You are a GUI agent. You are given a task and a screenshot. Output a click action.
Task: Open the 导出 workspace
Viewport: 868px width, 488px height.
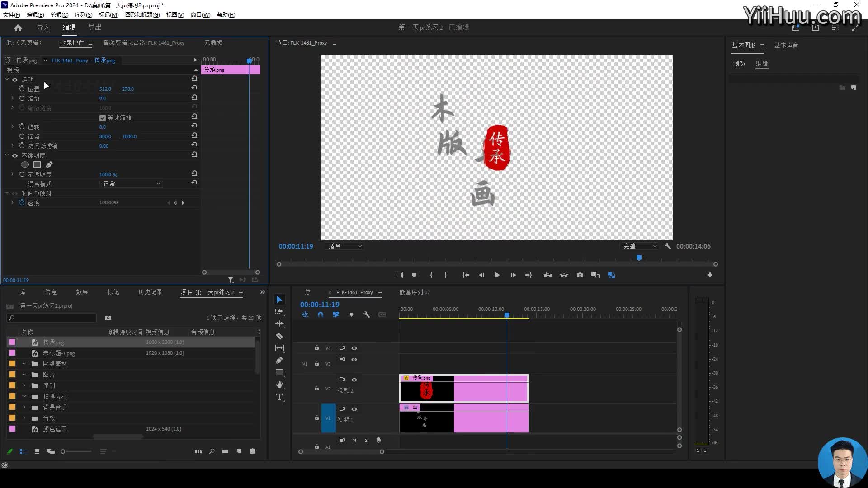(x=95, y=28)
